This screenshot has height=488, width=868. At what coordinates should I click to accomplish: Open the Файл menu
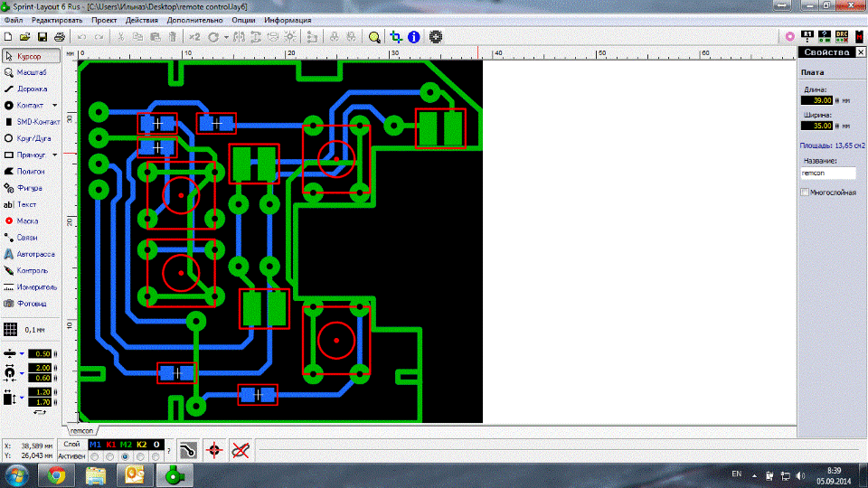point(14,20)
